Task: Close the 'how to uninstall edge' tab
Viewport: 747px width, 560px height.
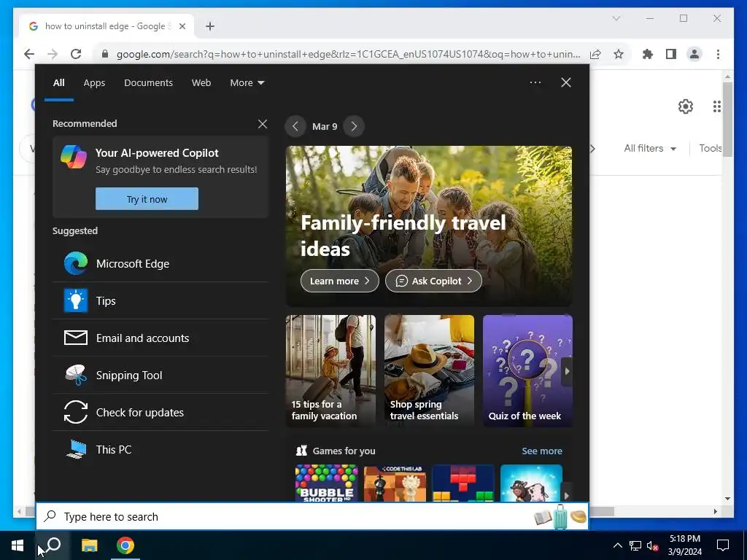Action: 182,26
